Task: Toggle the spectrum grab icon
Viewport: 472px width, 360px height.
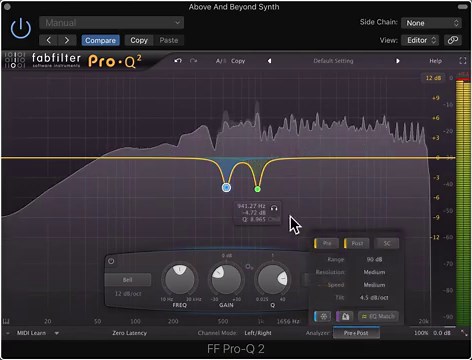Action: pyautogui.click(x=345, y=316)
